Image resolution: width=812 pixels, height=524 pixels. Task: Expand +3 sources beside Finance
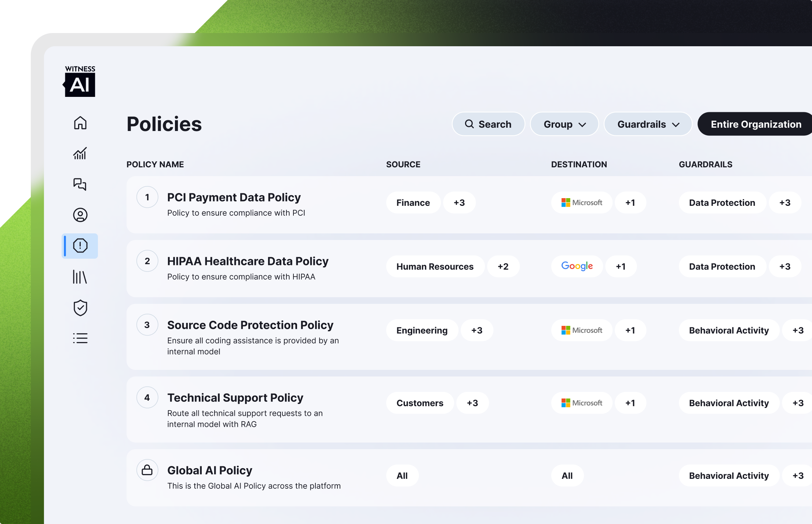coord(459,203)
